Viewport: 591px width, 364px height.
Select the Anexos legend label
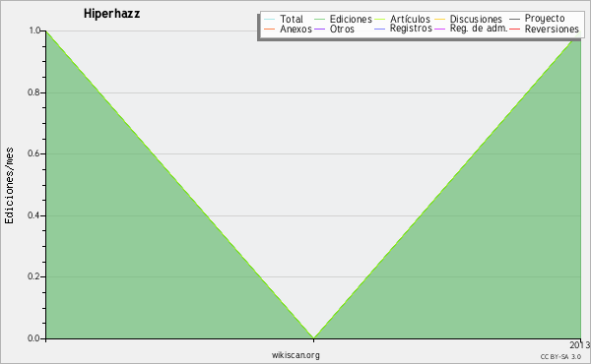[295, 29]
